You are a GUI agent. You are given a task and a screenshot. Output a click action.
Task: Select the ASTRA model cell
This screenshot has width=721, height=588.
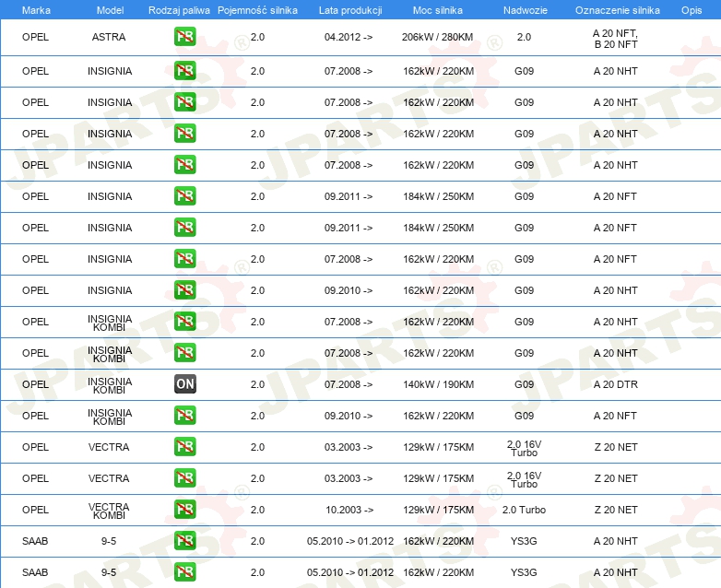tap(109, 37)
